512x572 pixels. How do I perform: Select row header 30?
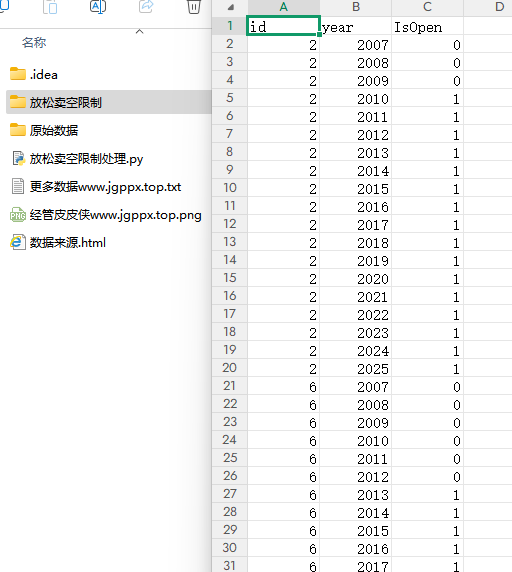click(x=229, y=548)
